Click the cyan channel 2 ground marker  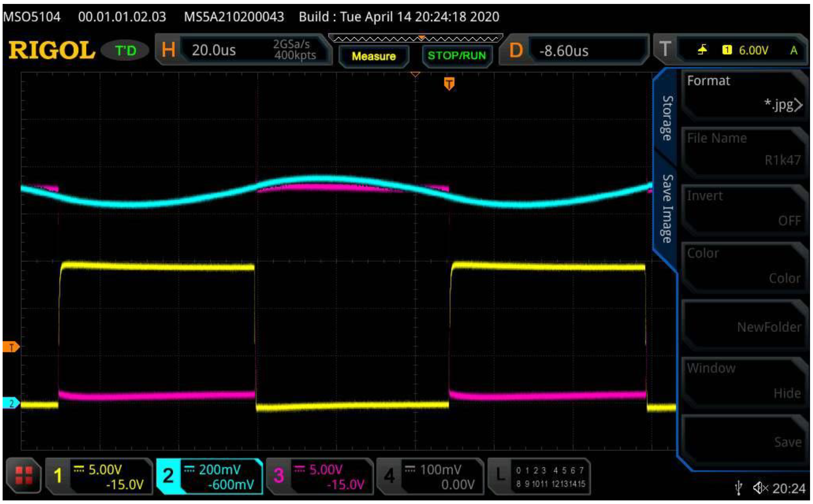point(11,403)
